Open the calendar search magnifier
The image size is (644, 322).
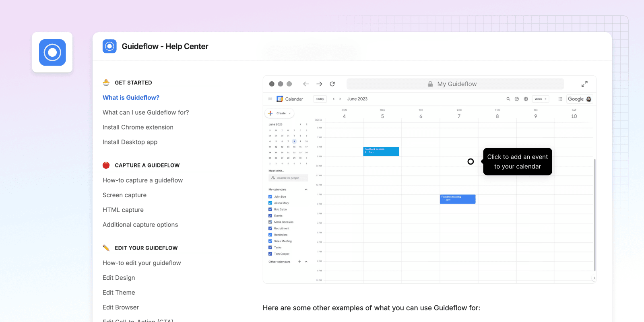pyautogui.click(x=508, y=99)
